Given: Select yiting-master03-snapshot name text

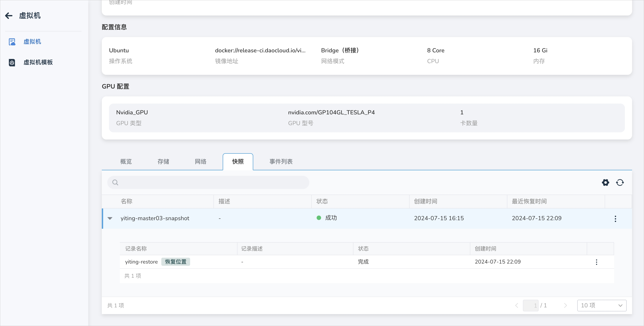Looking at the screenshot, I should coord(155,218).
